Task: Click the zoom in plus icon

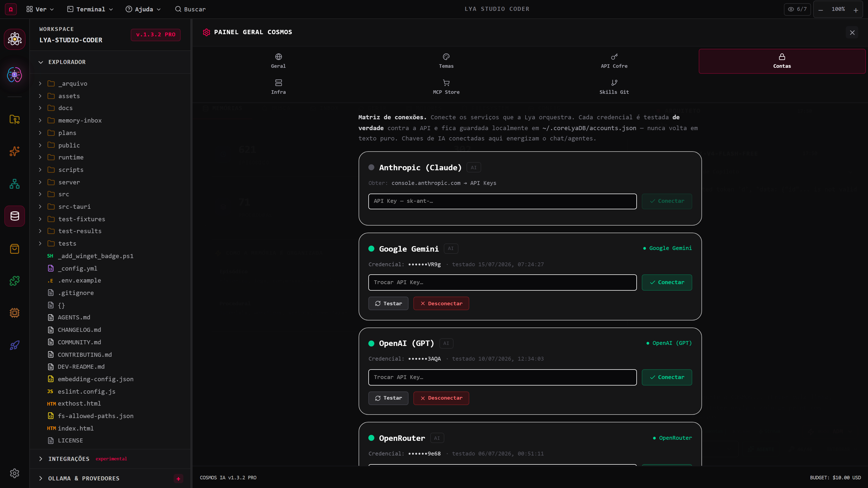Action: pyautogui.click(x=856, y=10)
